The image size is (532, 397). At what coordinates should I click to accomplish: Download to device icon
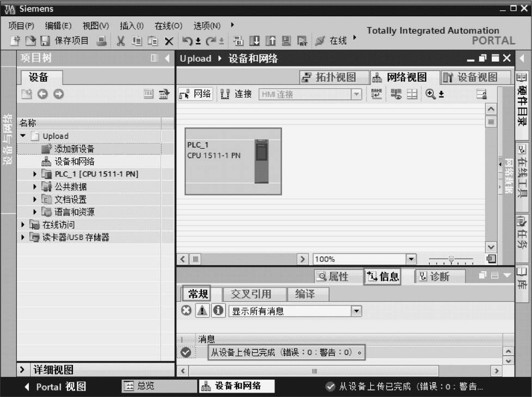click(254, 41)
